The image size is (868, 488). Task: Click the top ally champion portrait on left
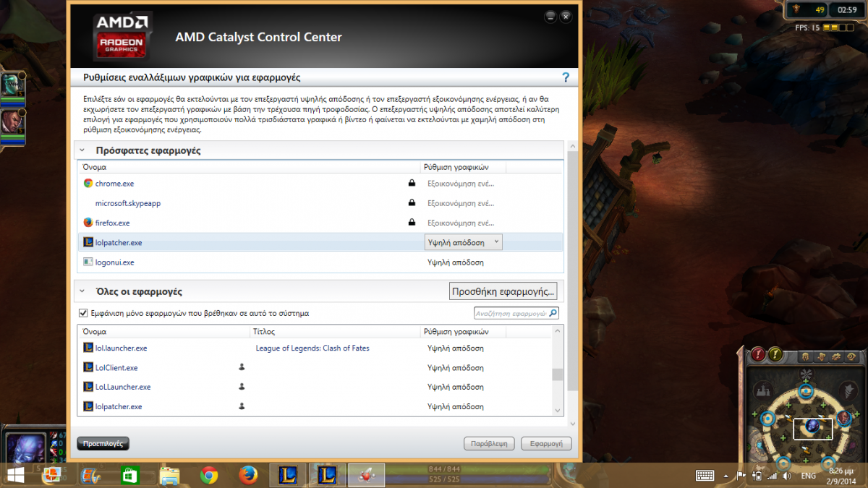(x=14, y=86)
